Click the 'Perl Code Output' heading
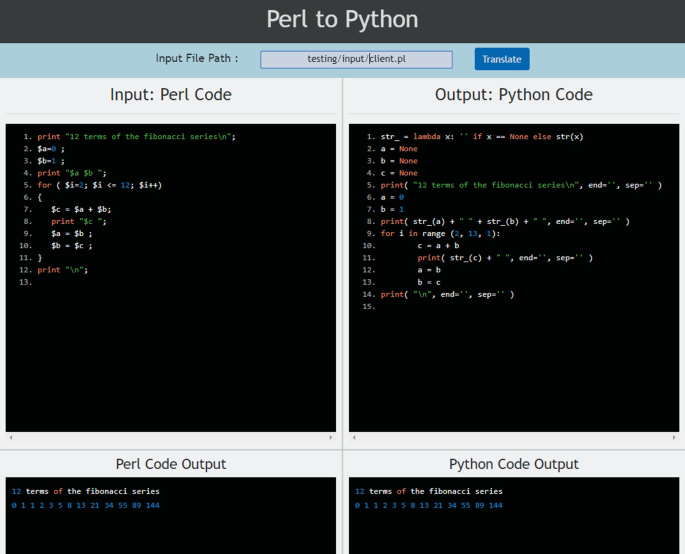 pyautogui.click(x=171, y=464)
